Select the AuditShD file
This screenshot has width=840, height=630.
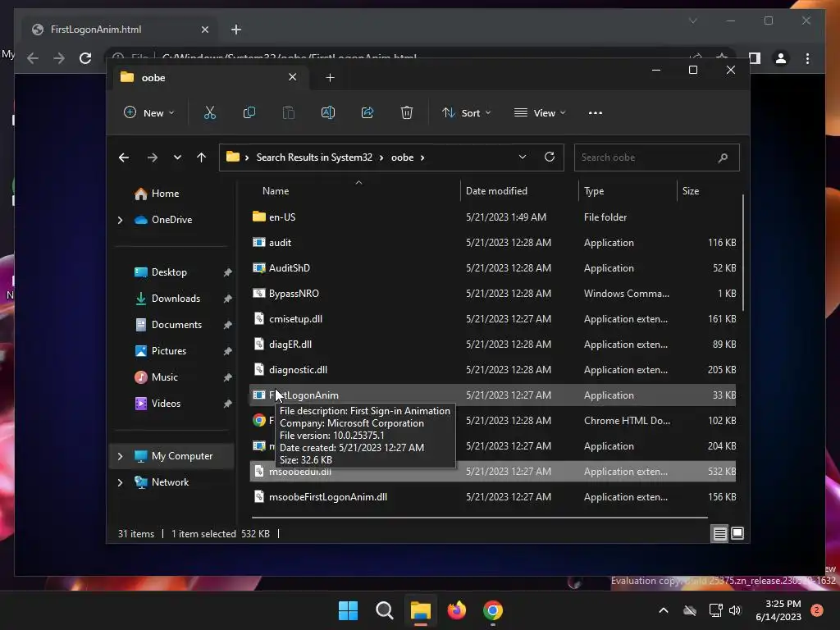pyautogui.click(x=492, y=268)
